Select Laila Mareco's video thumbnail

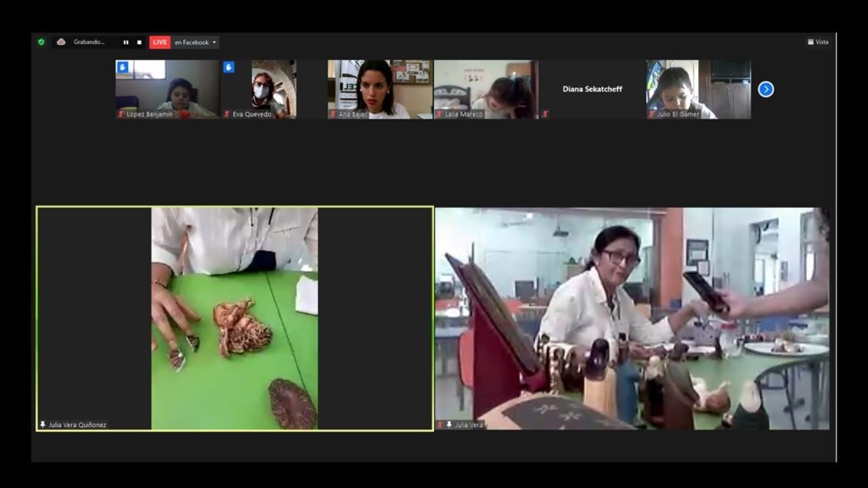(x=486, y=88)
